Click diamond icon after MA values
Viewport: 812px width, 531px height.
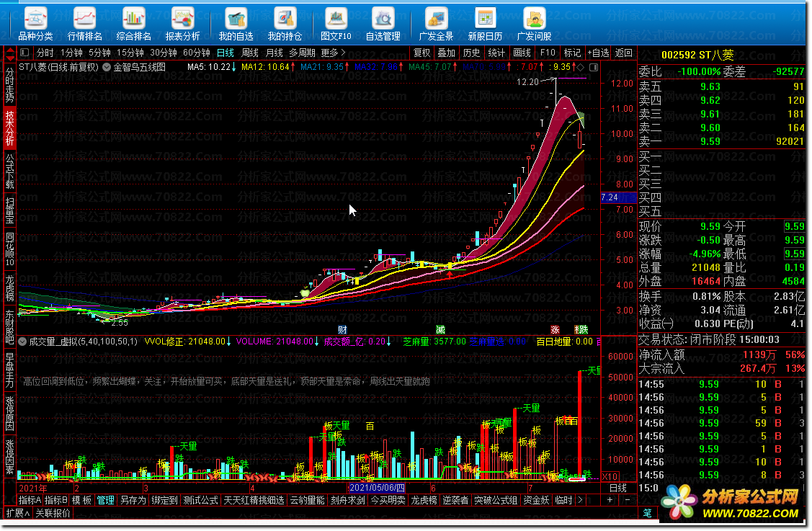pyautogui.click(x=581, y=67)
